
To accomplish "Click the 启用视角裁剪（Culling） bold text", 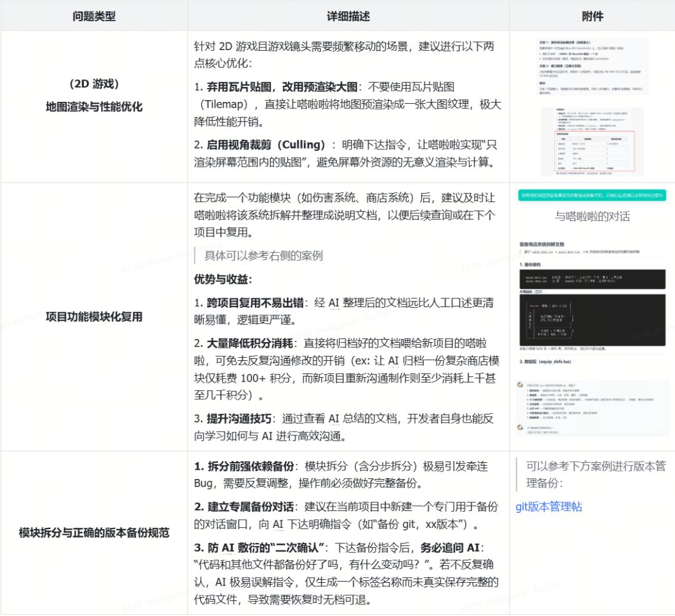I will pyautogui.click(x=266, y=145).
